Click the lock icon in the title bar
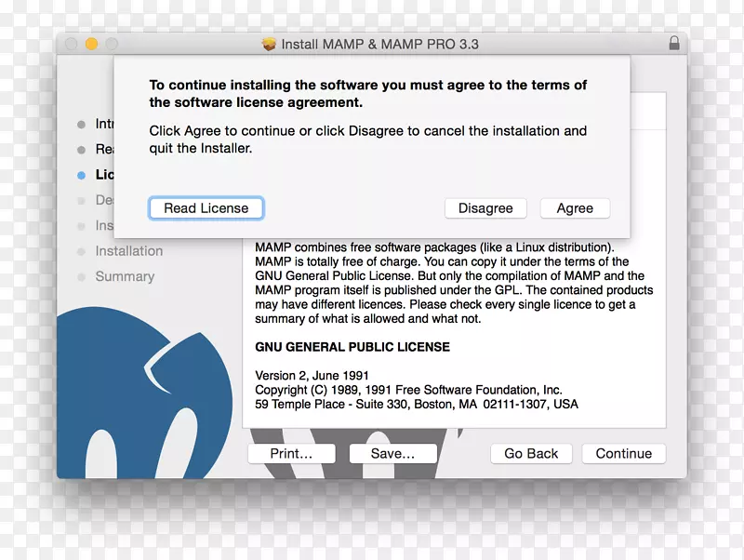Image resolution: width=744 pixels, height=560 pixels. pyautogui.click(x=673, y=44)
